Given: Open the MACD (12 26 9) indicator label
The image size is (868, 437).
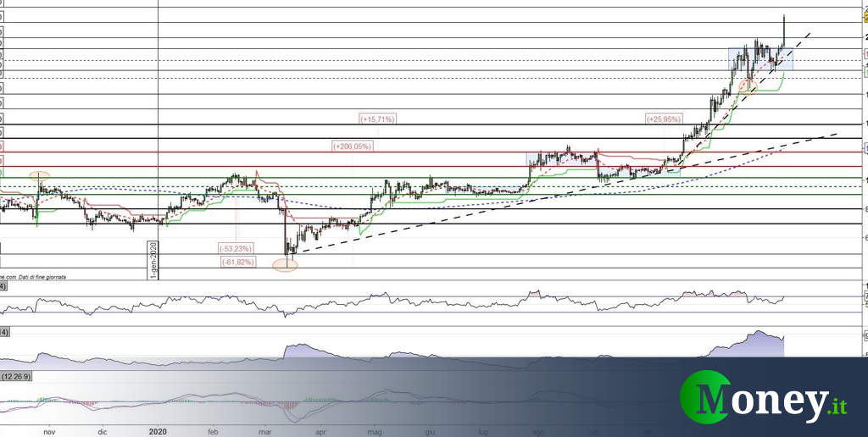Looking at the screenshot, I should [16, 375].
